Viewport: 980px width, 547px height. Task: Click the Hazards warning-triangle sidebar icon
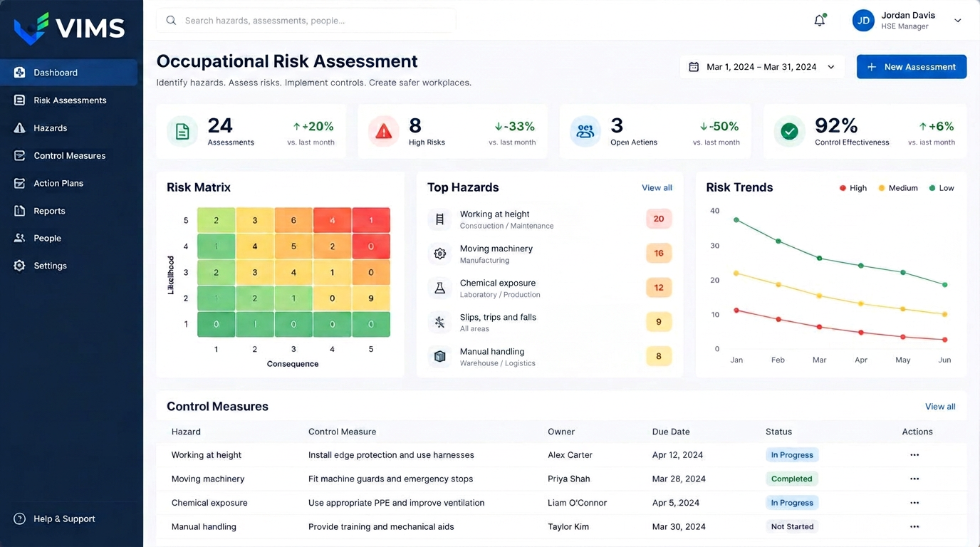coord(20,128)
